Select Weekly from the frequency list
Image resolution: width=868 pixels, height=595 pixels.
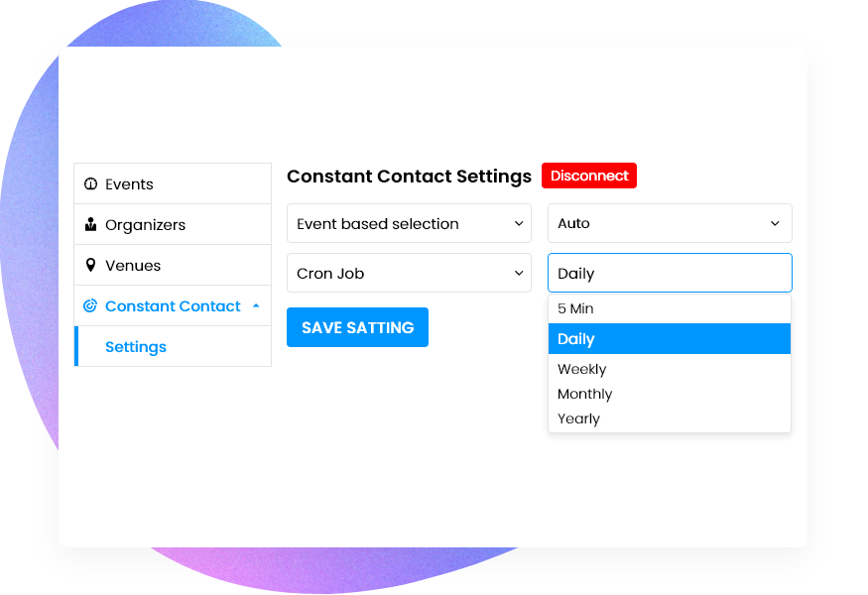tap(670, 368)
